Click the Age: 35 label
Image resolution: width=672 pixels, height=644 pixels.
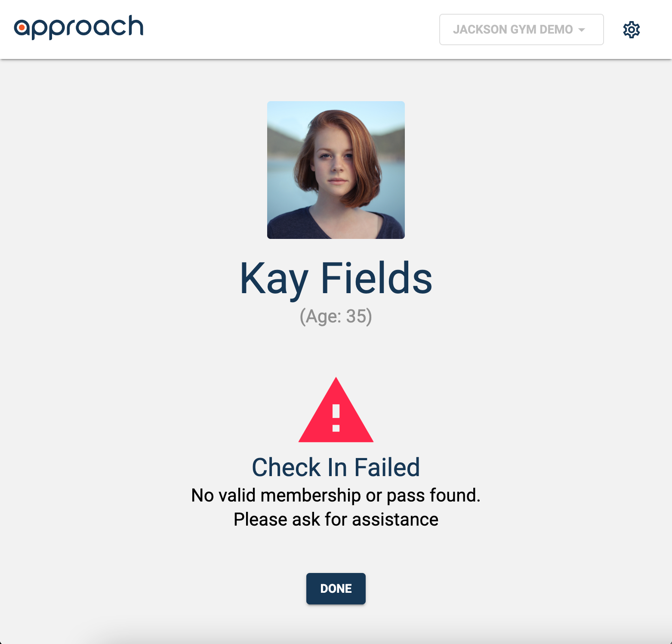click(336, 316)
